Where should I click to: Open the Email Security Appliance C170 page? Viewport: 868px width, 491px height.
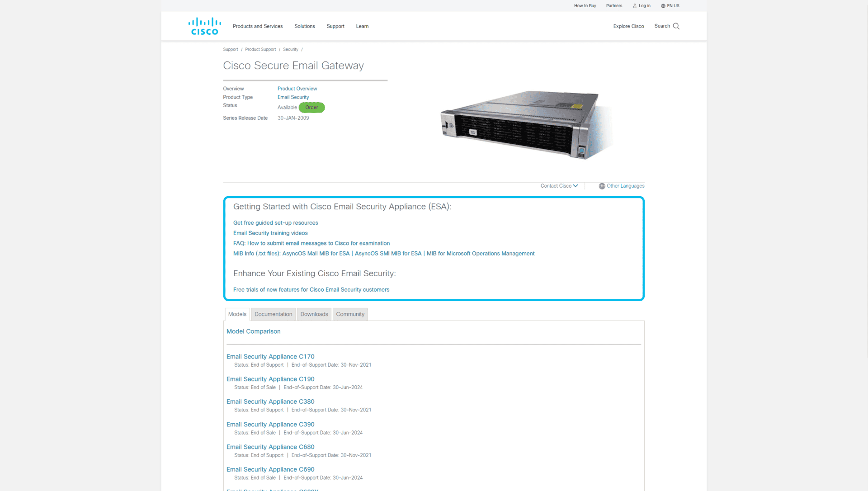point(270,356)
